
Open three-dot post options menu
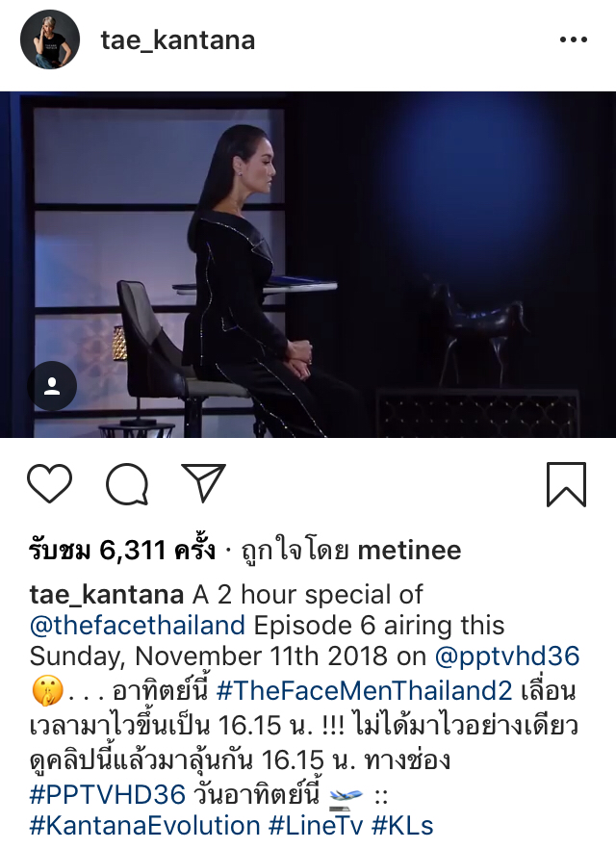click(574, 39)
